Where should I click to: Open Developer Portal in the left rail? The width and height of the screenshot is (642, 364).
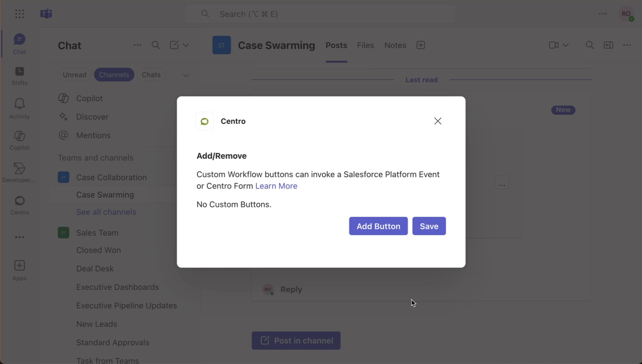coord(19,173)
